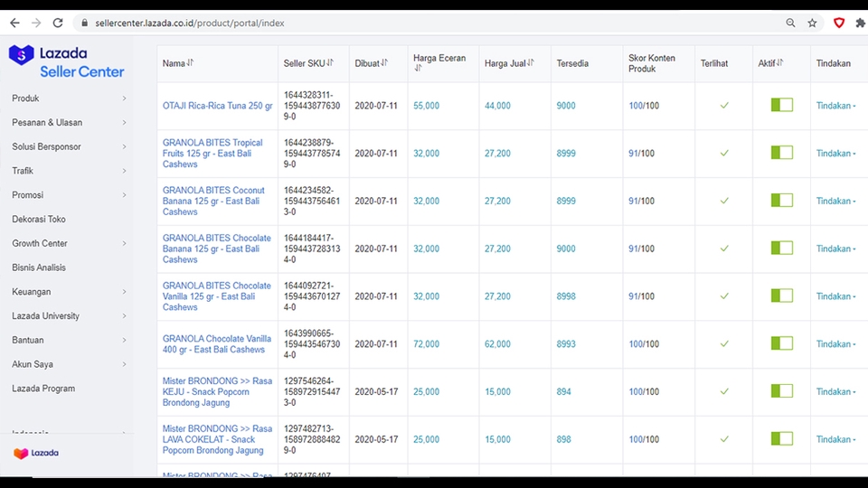The width and height of the screenshot is (868, 488).
Task: Click the browser forward arrow
Action: click(36, 23)
